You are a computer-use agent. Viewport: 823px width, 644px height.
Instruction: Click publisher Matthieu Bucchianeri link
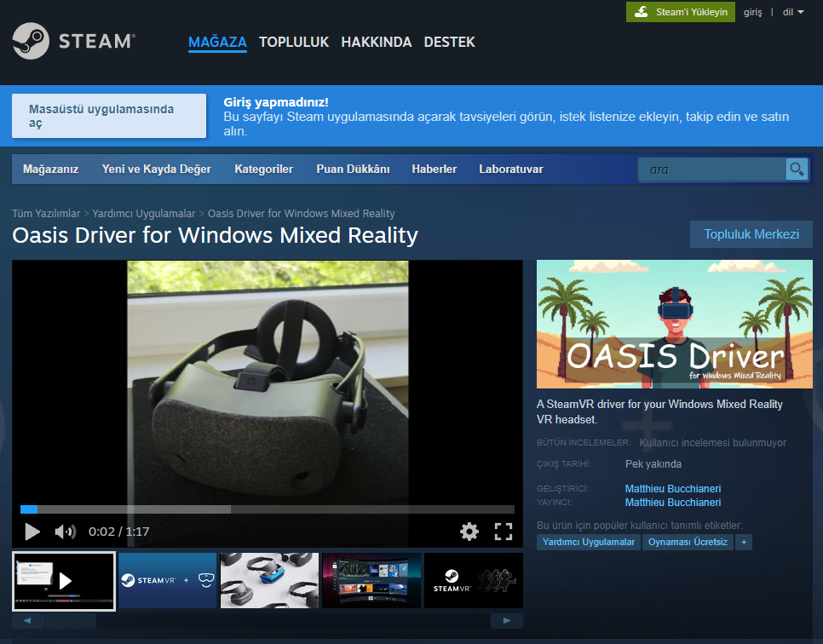[x=673, y=503]
